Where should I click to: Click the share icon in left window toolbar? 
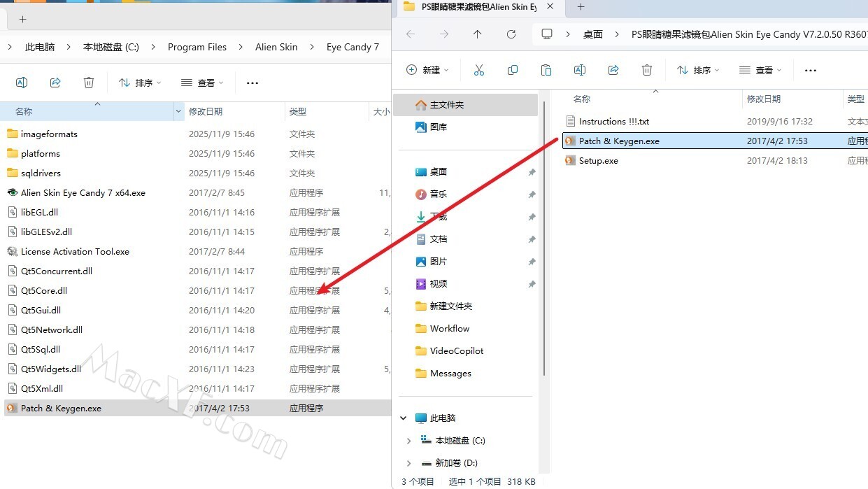click(x=55, y=83)
